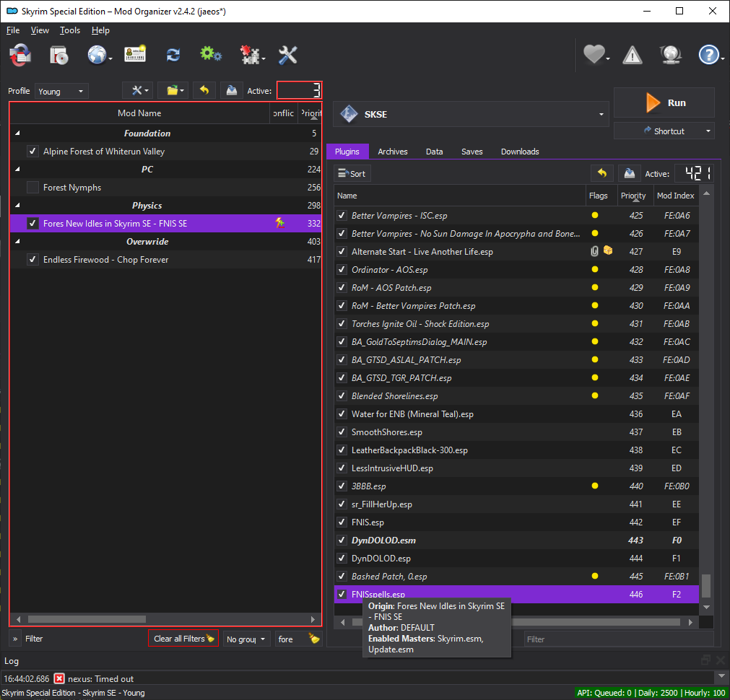Switch to the Saves tab
This screenshot has height=700, width=730.
point(472,152)
